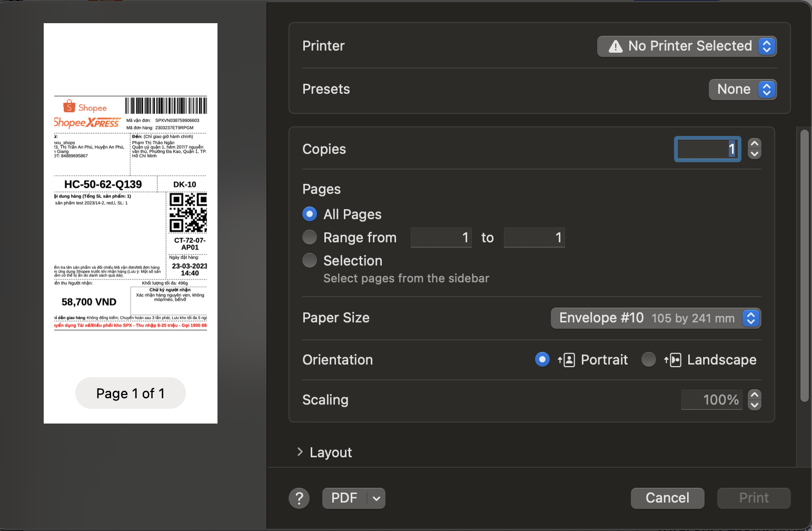Click the help question mark button

(299, 498)
